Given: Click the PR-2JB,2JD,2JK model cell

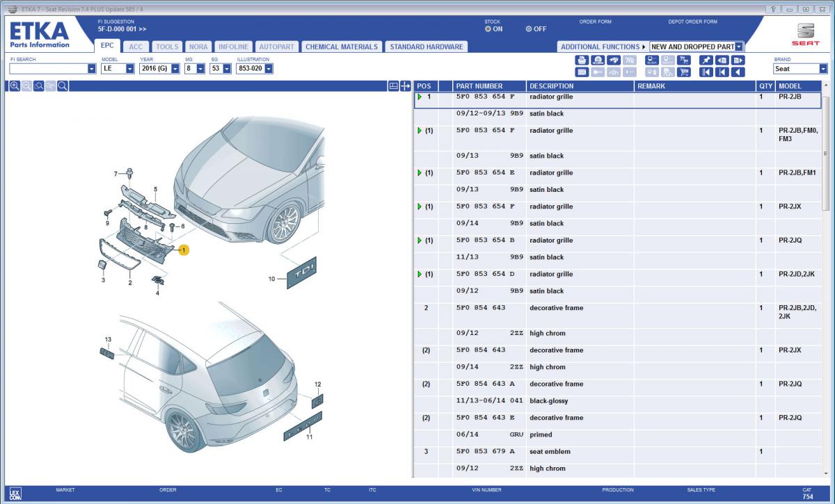Looking at the screenshot, I should tap(799, 312).
